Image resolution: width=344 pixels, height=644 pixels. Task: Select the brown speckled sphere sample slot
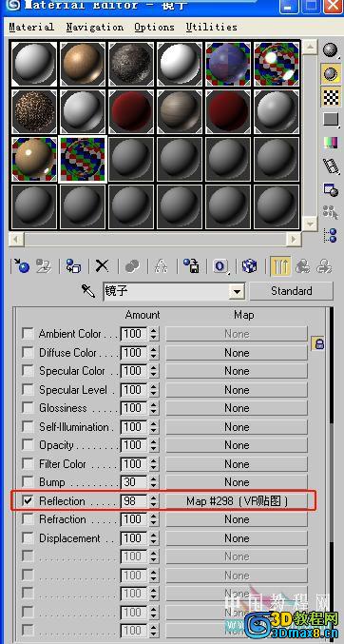[x=34, y=111]
